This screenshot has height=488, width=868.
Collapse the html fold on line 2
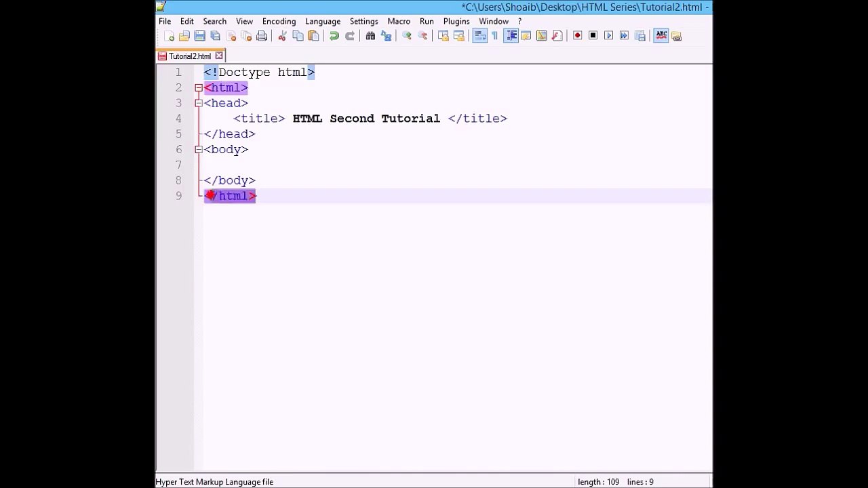pos(199,87)
